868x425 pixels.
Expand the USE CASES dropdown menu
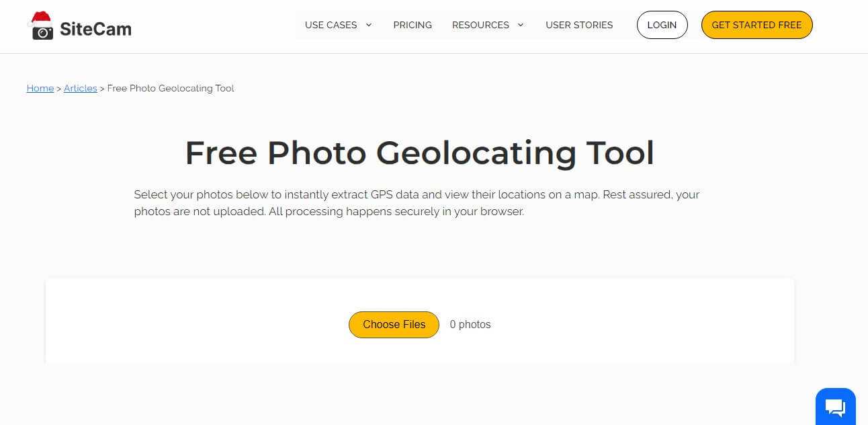(331, 24)
